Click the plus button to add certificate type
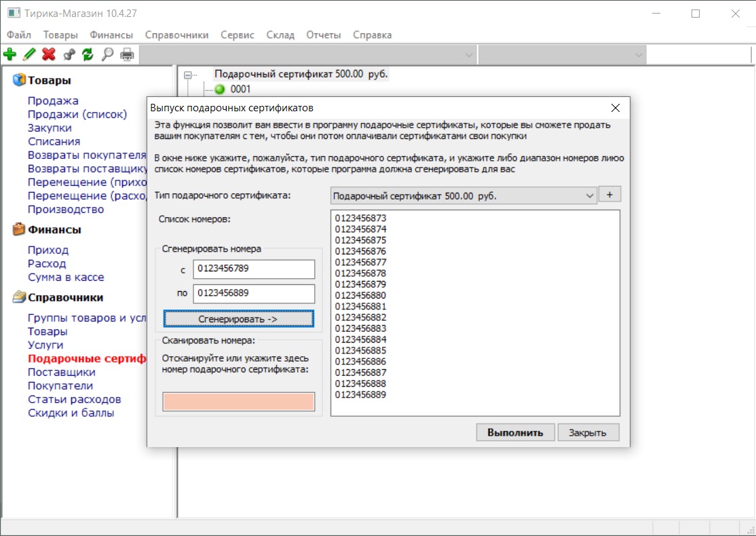This screenshot has width=756, height=536. coord(609,194)
